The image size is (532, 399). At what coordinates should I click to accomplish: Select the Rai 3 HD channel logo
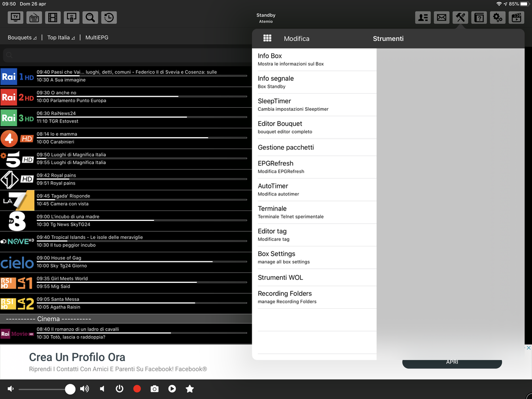(17, 118)
